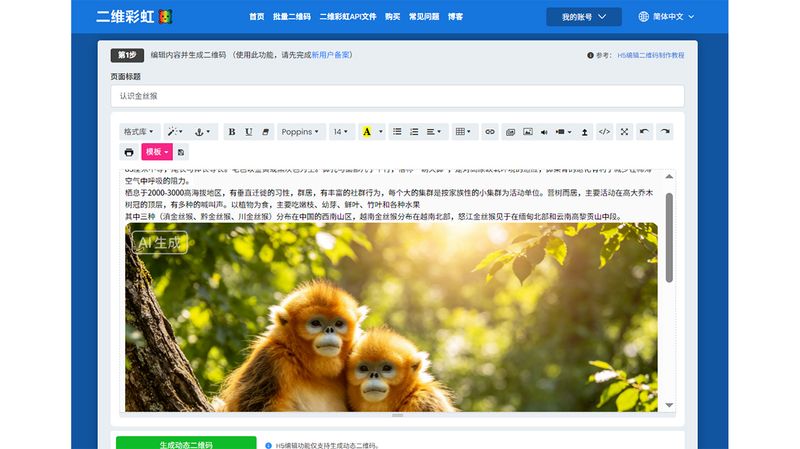This screenshot has width=800, height=449.
Task: Insert an unordered bullet list
Action: tap(397, 132)
